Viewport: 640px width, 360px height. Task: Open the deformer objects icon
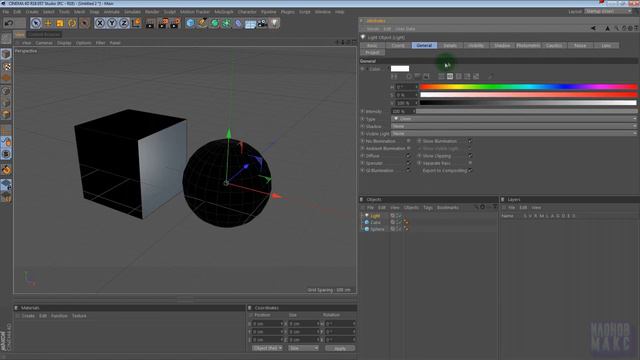pyautogui.click(x=238, y=23)
